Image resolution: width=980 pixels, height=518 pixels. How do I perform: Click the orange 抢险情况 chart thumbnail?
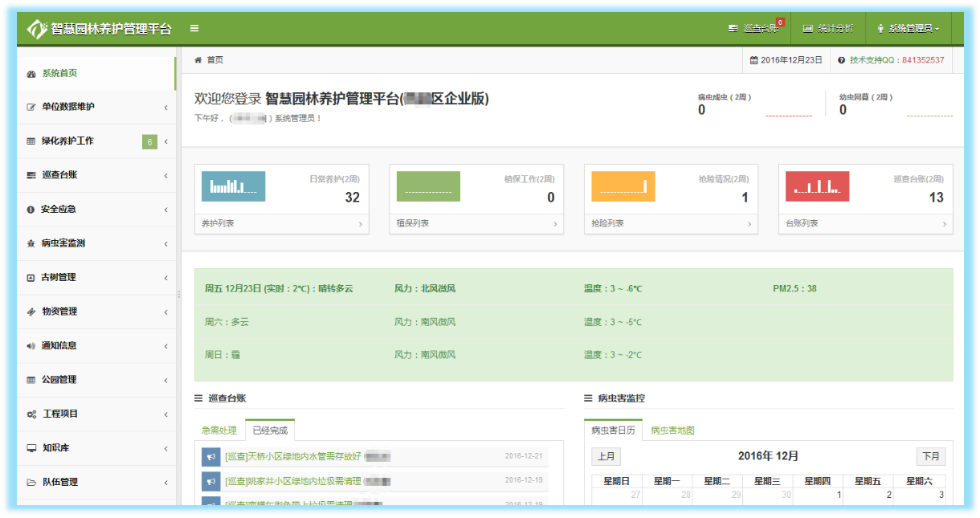(623, 186)
